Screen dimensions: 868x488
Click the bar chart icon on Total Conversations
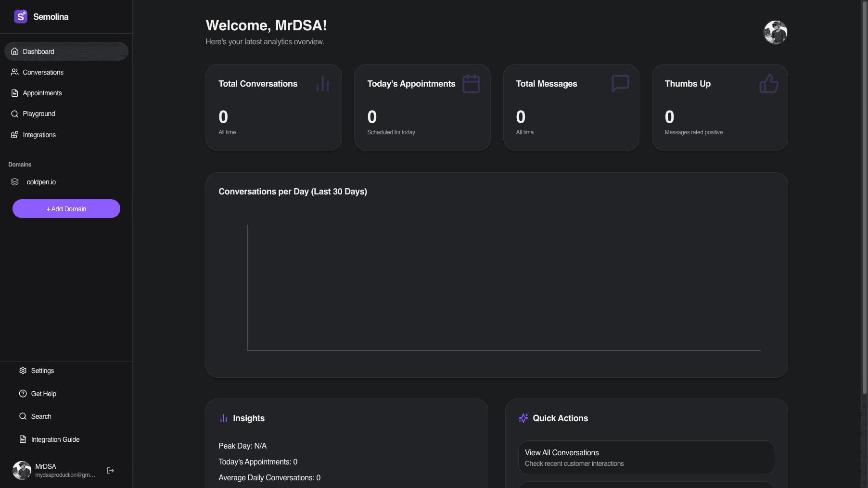coord(322,84)
